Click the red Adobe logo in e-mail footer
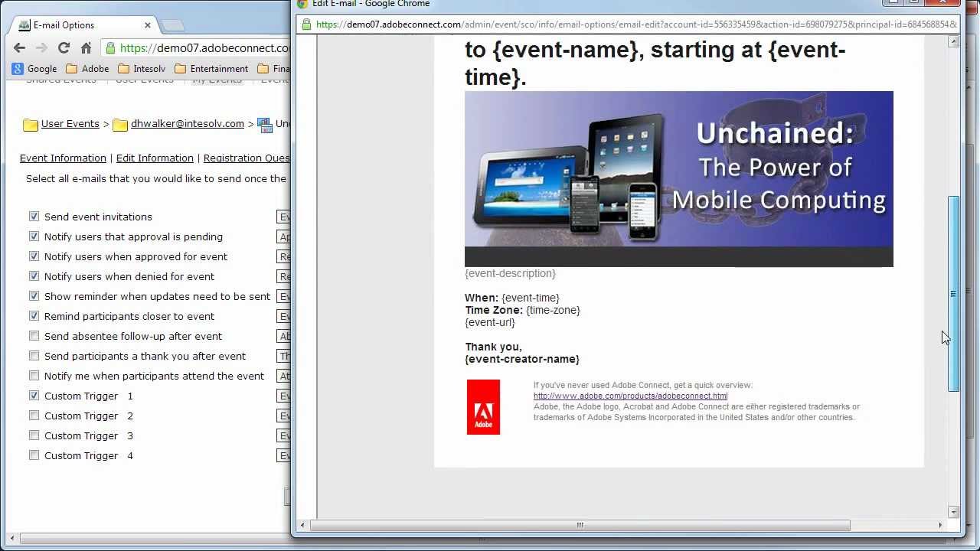This screenshot has width=980, height=551. (x=483, y=407)
